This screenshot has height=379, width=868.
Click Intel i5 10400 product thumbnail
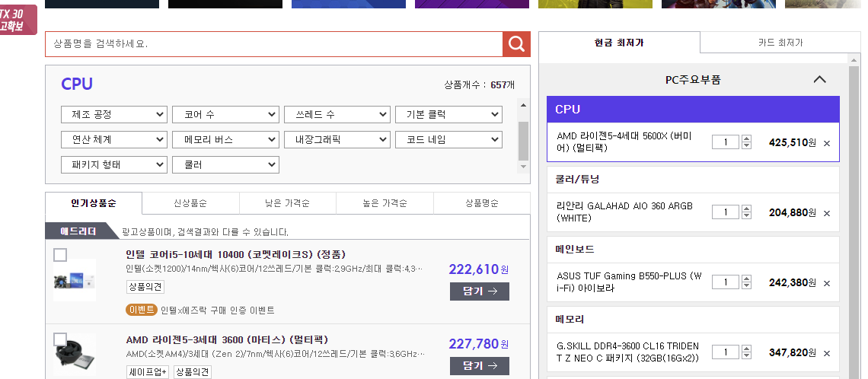point(75,281)
